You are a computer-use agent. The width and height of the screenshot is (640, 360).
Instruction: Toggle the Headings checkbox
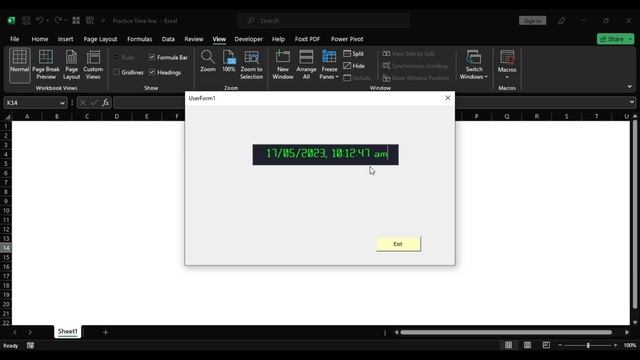coord(152,72)
